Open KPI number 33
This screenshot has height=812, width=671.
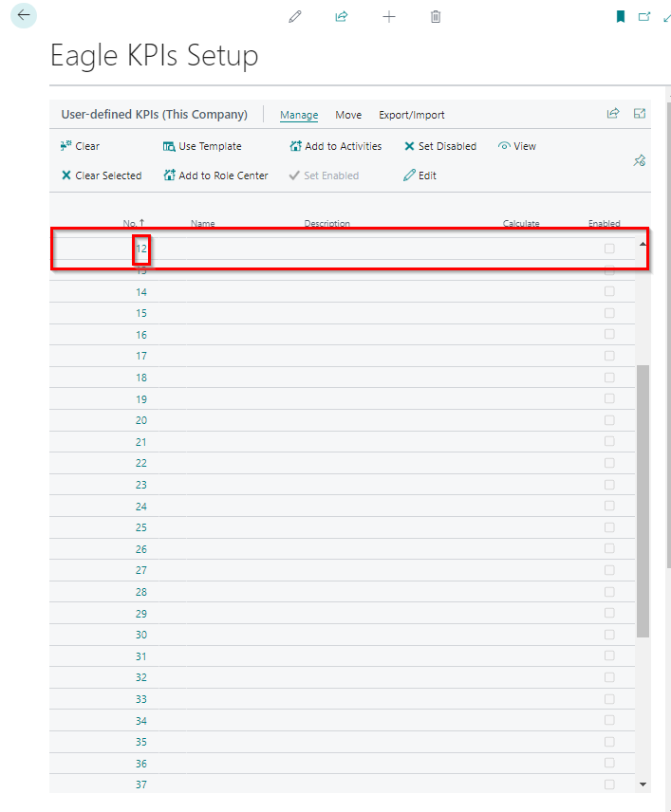coord(141,699)
